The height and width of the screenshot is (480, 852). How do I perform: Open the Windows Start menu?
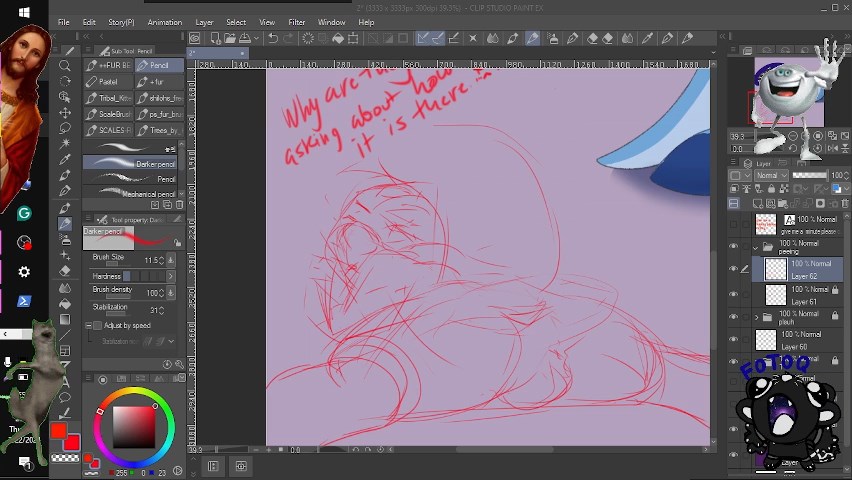coord(23,12)
